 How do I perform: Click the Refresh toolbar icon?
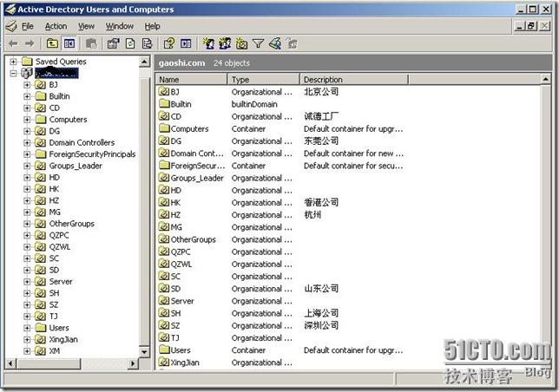130,43
